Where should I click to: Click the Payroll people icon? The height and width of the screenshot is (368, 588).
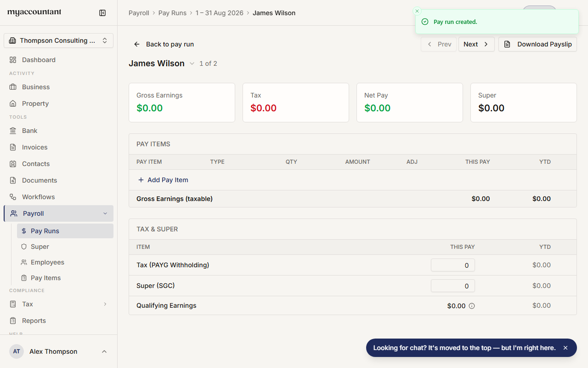pyautogui.click(x=14, y=213)
